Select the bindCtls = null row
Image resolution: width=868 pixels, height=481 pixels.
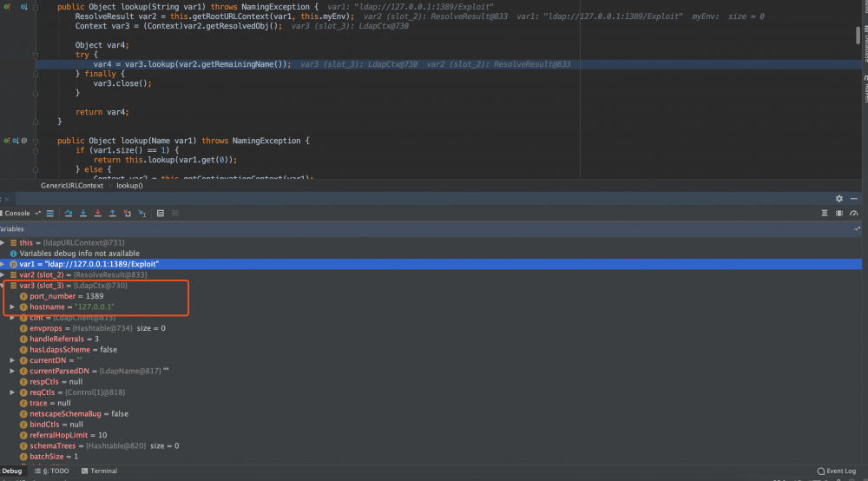point(431,425)
